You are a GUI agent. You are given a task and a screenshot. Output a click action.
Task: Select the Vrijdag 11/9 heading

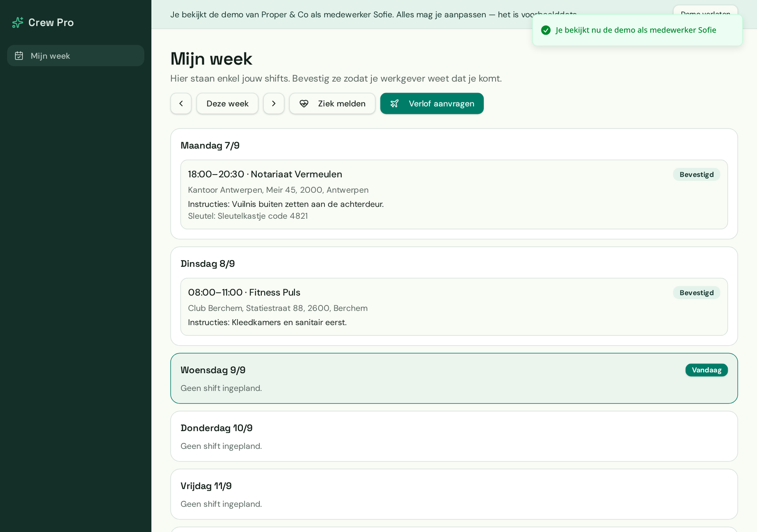tap(206, 486)
